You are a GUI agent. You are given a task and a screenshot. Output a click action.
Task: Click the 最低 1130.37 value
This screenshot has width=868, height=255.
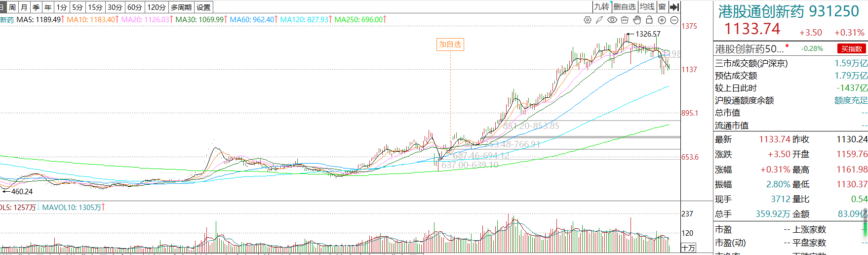click(x=852, y=184)
